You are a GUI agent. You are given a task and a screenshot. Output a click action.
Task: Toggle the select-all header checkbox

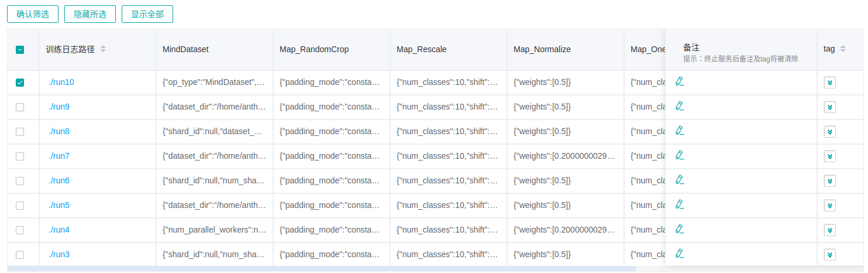pos(20,50)
